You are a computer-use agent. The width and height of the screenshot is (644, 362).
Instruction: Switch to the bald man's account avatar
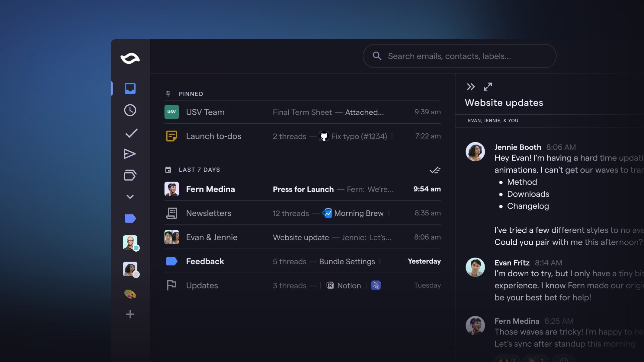coord(130,243)
